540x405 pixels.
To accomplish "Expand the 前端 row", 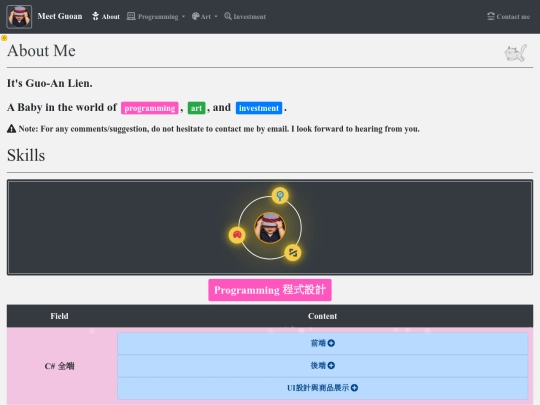I will point(322,343).
